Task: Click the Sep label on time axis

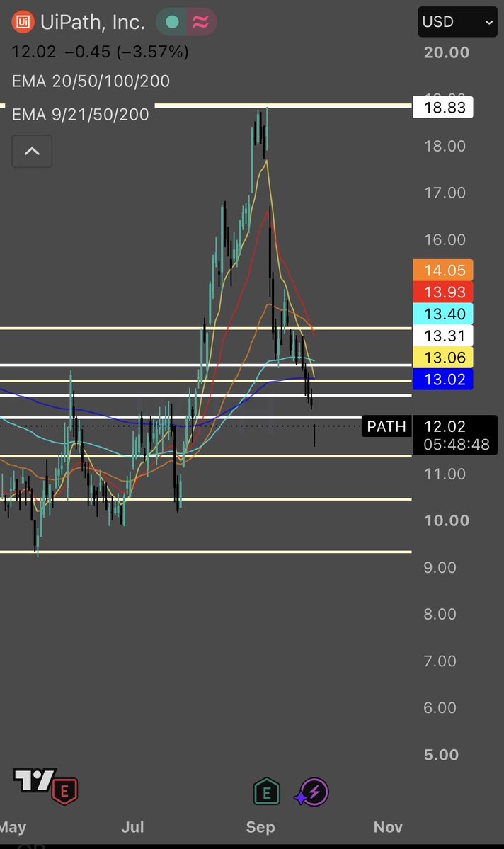Action: [260, 827]
